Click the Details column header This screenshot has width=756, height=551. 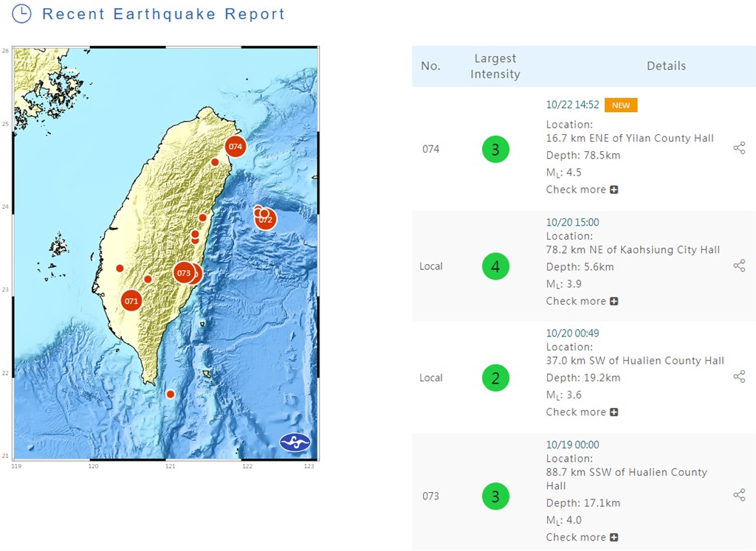pos(666,66)
